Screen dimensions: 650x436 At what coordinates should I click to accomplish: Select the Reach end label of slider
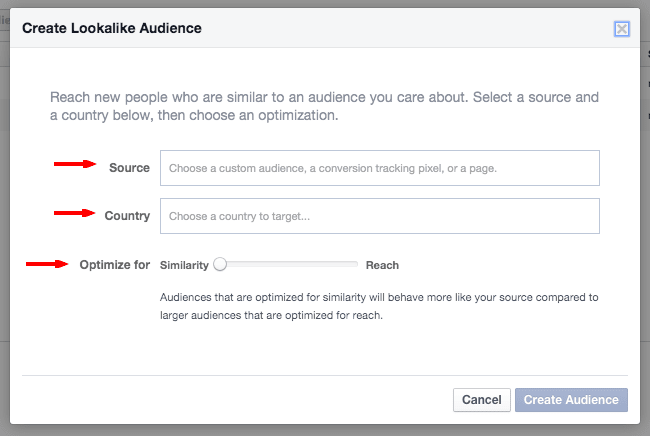pos(382,265)
